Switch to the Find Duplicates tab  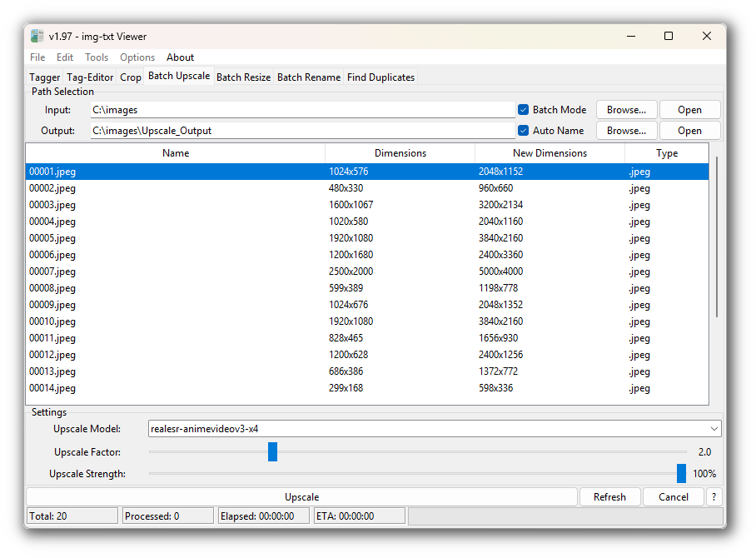point(380,77)
